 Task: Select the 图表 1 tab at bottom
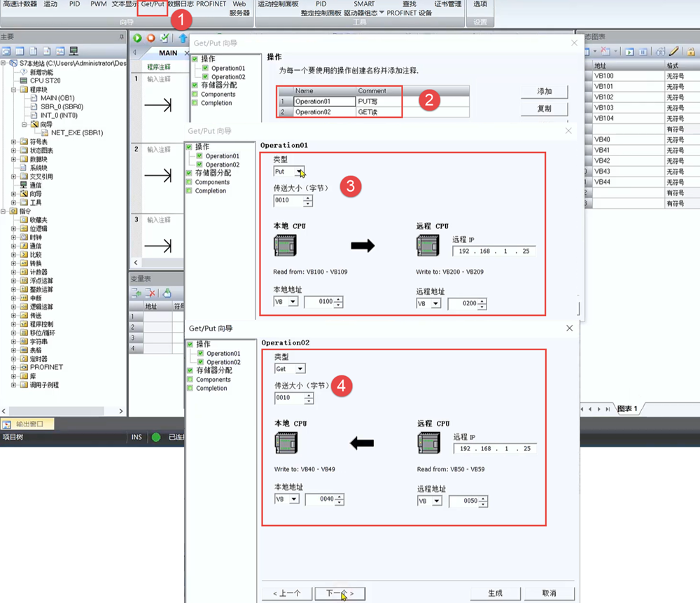click(x=626, y=408)
